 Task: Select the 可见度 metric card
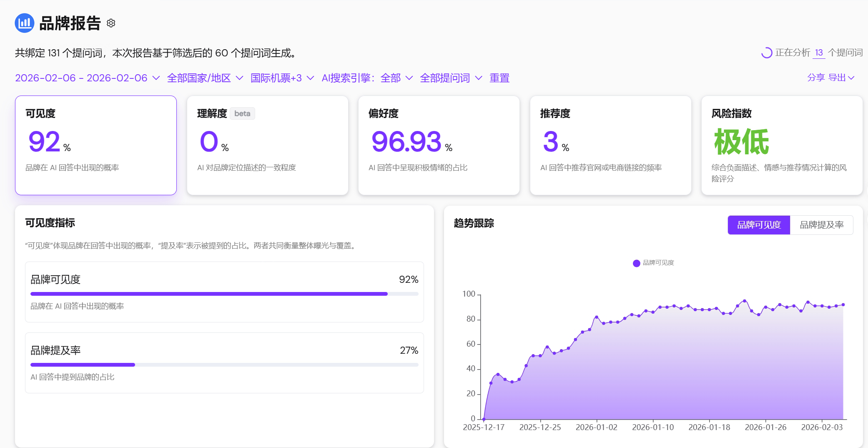[96, 145]
